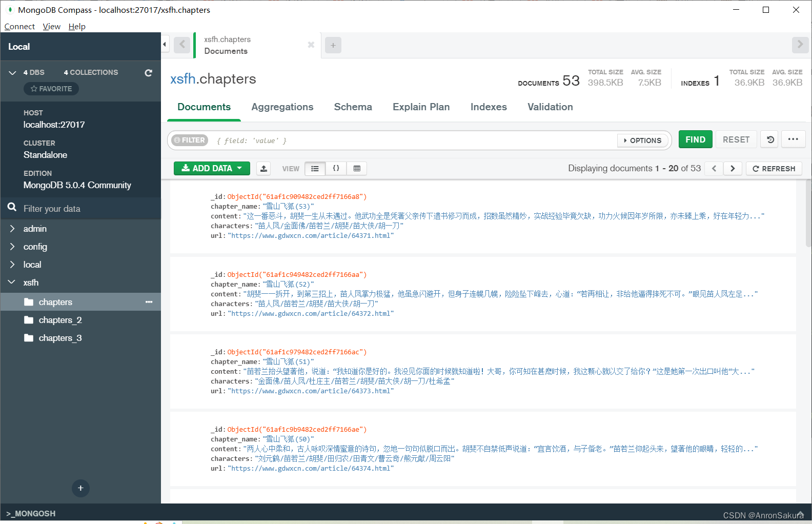The width and height of the screenshot is (812, 524).
Task: Click the REFRESH documents button
Action: [774, 168]
